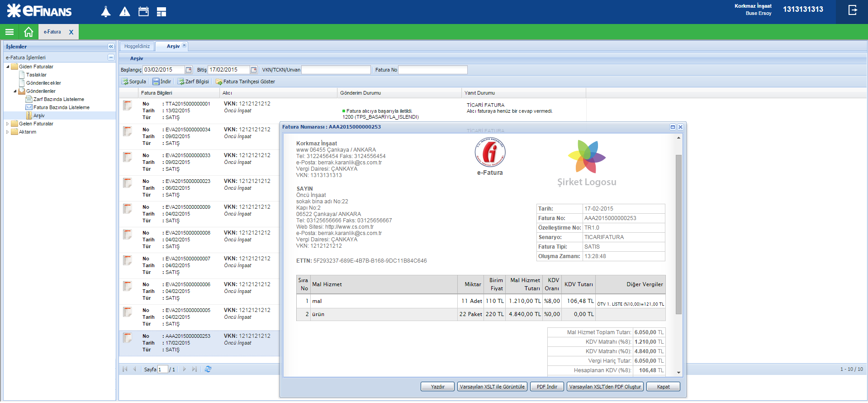Click the Kapat button
The width and height of the screenshot is (868, 403).
coord(663,387)
